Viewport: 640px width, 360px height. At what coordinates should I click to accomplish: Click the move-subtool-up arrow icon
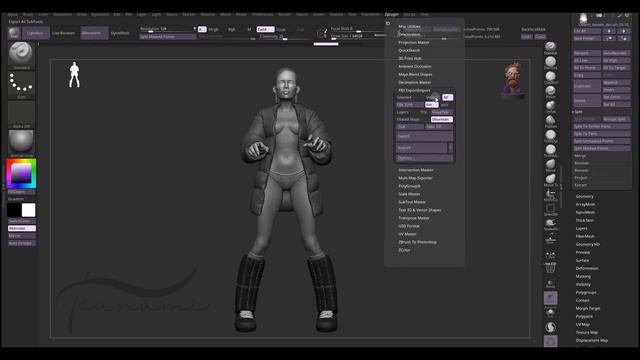point(609,31)
